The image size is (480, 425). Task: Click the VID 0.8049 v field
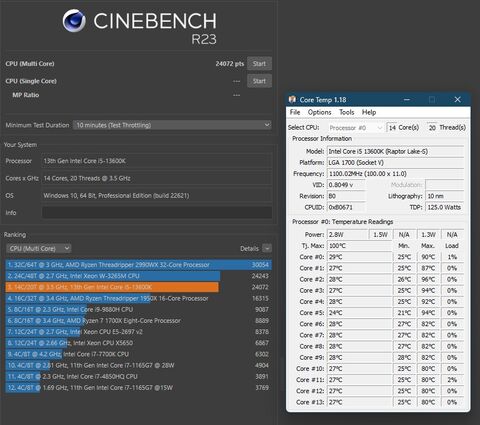point(346,185)
